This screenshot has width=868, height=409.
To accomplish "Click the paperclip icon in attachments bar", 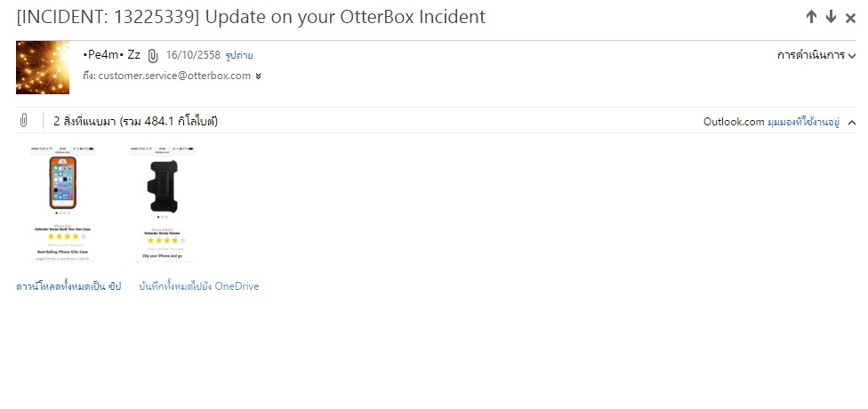I will [23, 120].
